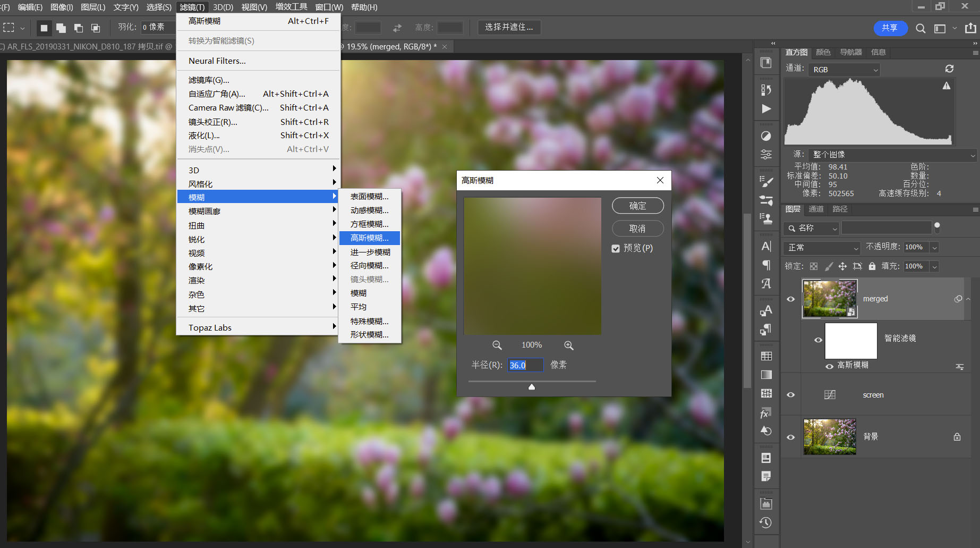Refresh the histogram with the cached-data icon
The image size is (980, 548).
(949, 69)
